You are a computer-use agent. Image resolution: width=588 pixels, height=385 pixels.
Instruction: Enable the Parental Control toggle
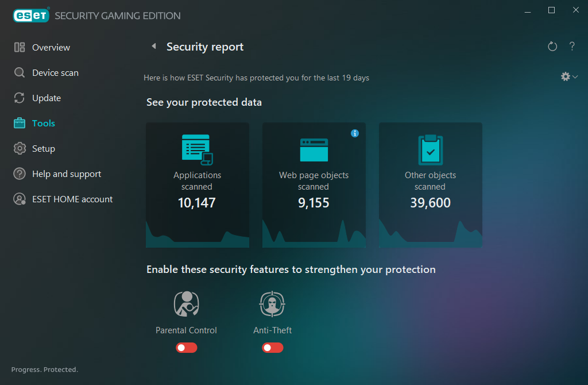pyautogui.click(x=187, y=348)
